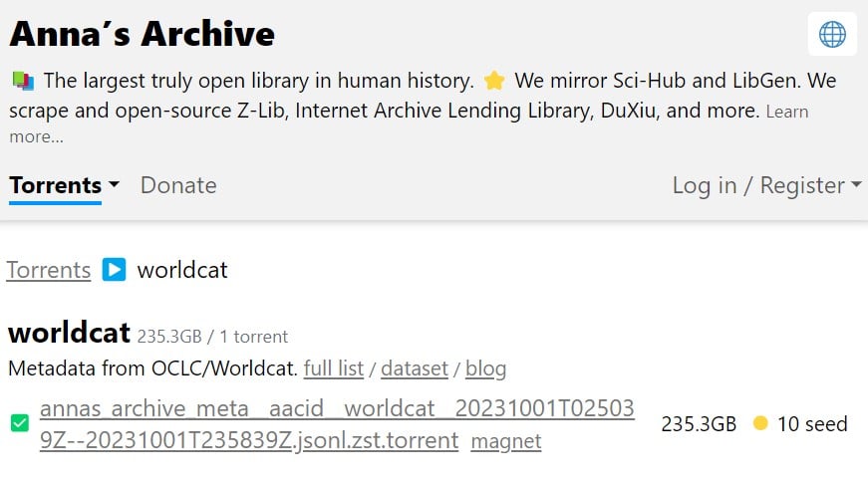Open the full list link
Image resolution: width=868 pixels, height=490 pixels.
point(334,368)
